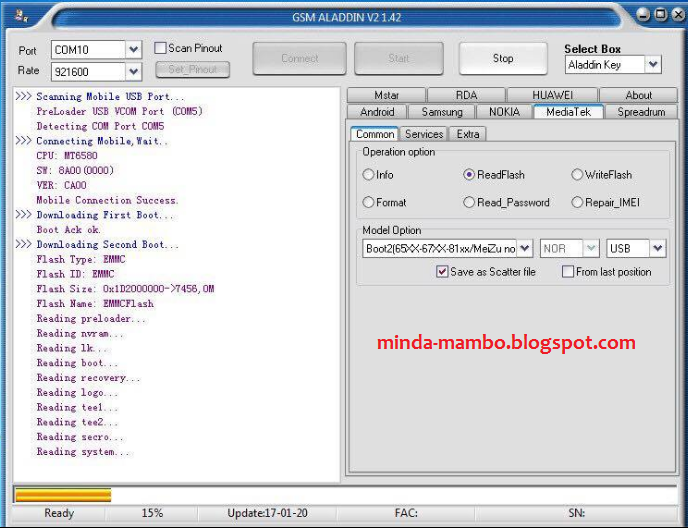Click the 'Mobile Connection Success.' log line
The height and width of the screenshot is (528, 688).
[108, 200]
